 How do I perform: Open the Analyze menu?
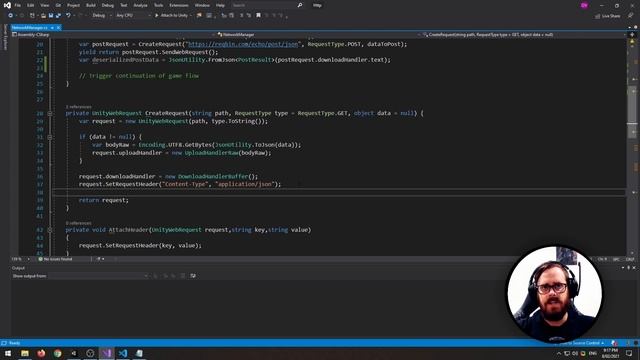tap(140, 5)
